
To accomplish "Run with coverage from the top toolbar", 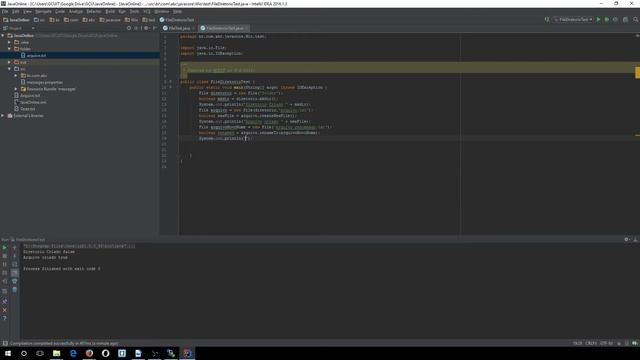I will [616, 20].
